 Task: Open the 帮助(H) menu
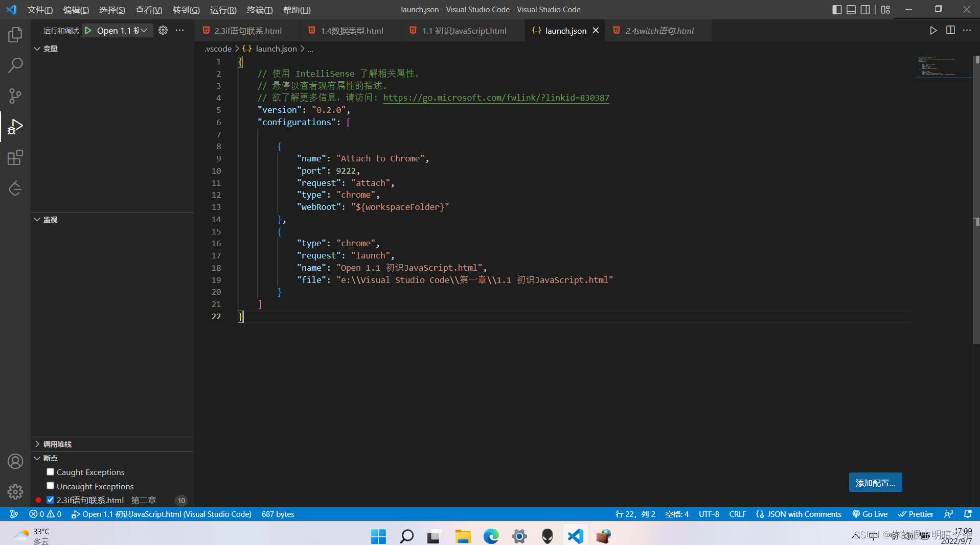(x=297, y=10)
